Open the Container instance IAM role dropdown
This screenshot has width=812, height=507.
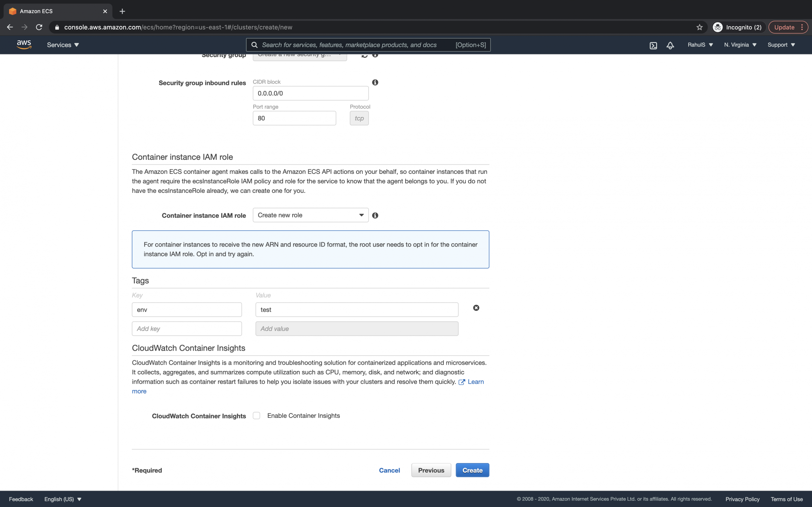[x=310, y=215]
